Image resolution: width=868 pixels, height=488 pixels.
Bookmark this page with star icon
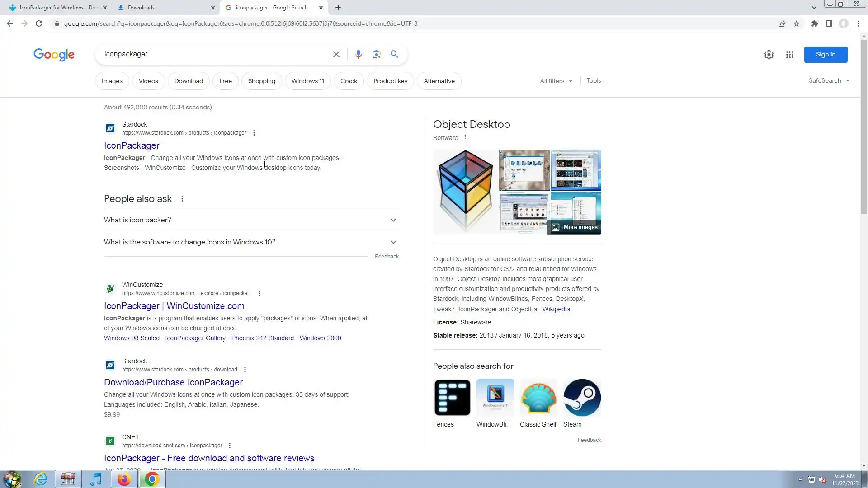pyautogui.click(x=797, y=23)
